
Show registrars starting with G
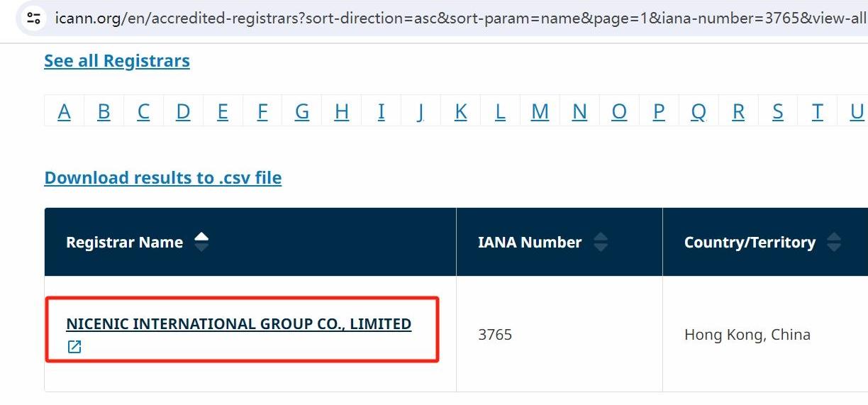point(302,111)
